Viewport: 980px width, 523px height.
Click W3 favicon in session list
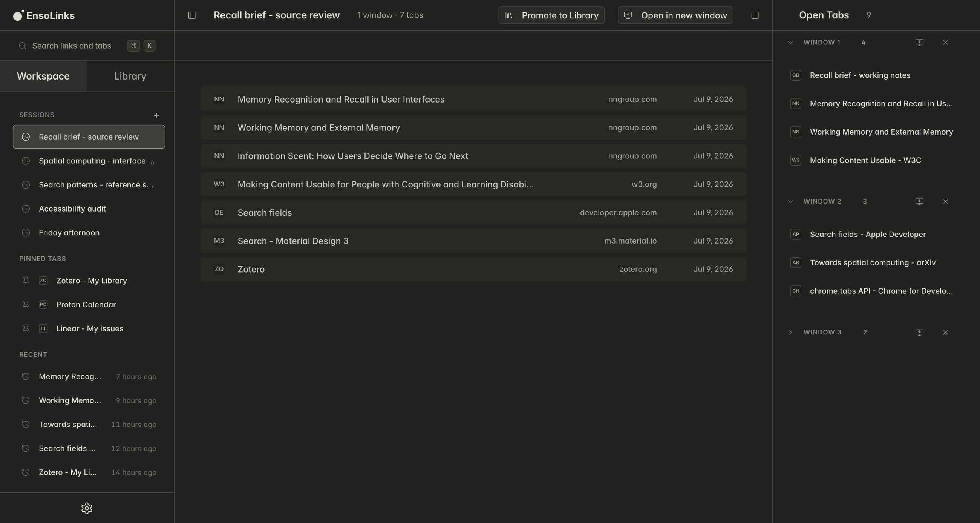[219, 184]
